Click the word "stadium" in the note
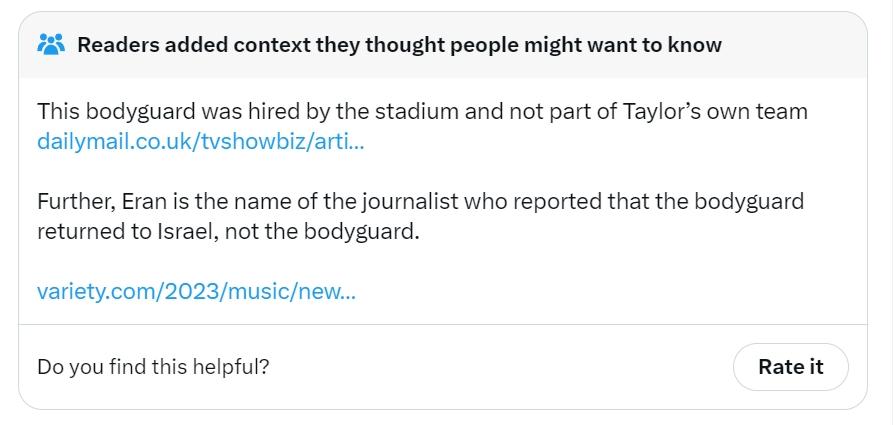The width and height of the screenshot is (895, 425). point(413,111)
